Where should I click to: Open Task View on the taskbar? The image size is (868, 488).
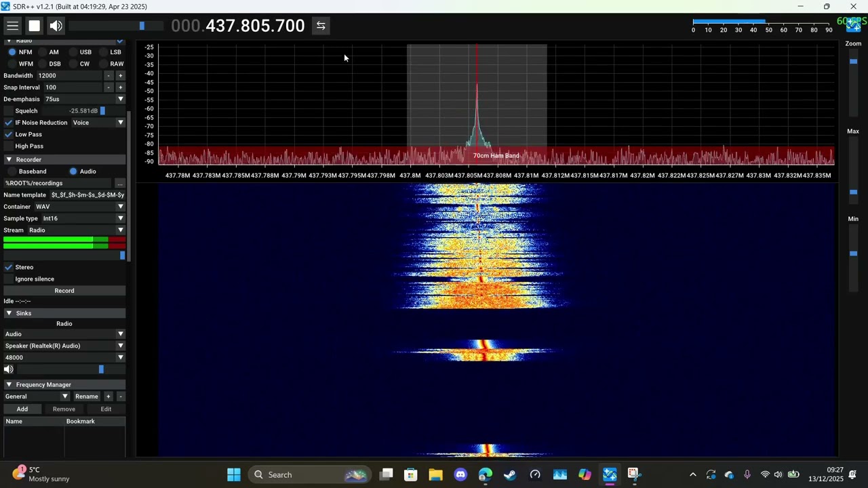tap(386, 474)
